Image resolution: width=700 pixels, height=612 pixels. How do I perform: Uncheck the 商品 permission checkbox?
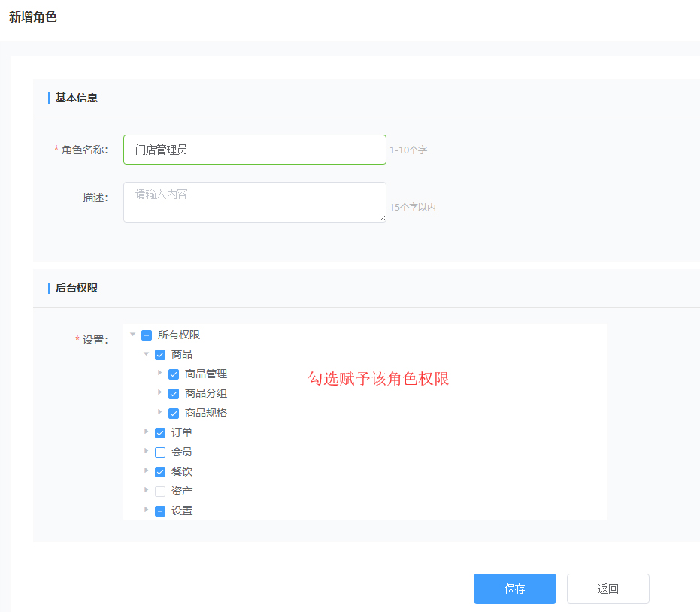(160, 355)
